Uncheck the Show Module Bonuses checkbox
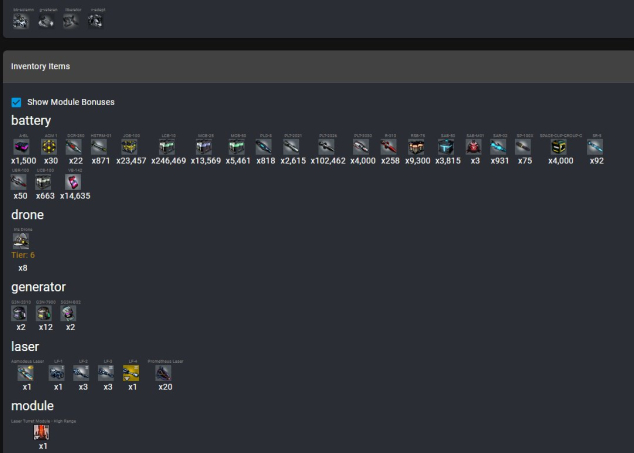 tap(16, 102)
